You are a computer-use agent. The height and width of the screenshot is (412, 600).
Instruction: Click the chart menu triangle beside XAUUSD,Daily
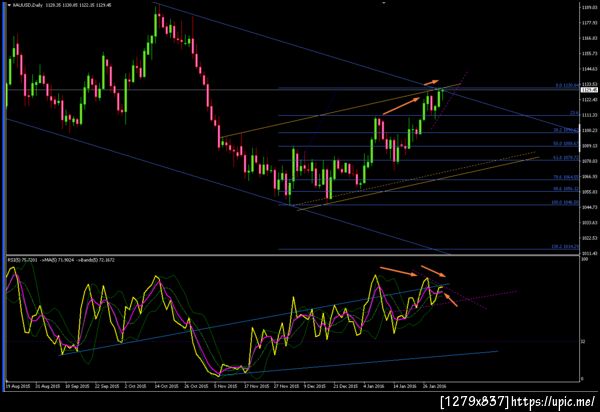[x=9, y=5]
